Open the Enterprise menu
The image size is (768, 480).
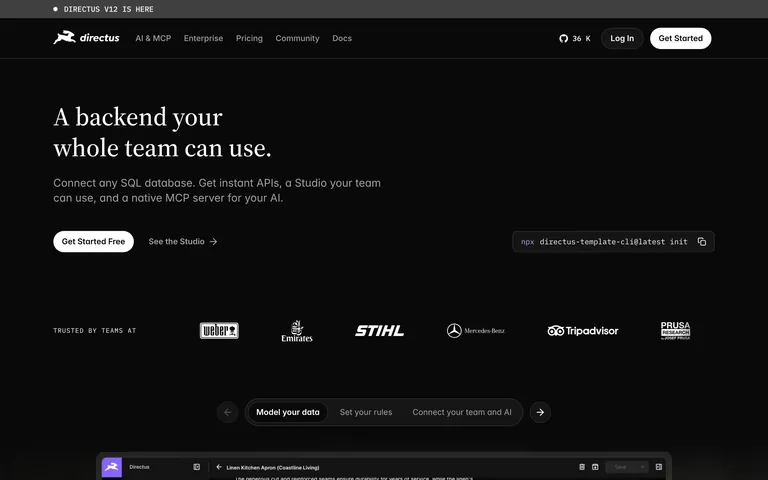(203, 38)
